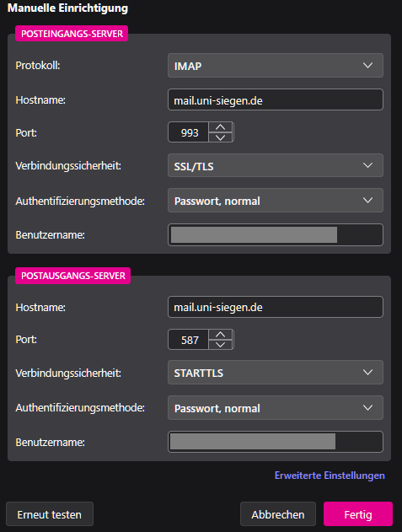Open outgoing server Authentifizierungsmethode dropdown
Image resolution: width=402 pixels, height=532 pixels.
coord(275,408)
